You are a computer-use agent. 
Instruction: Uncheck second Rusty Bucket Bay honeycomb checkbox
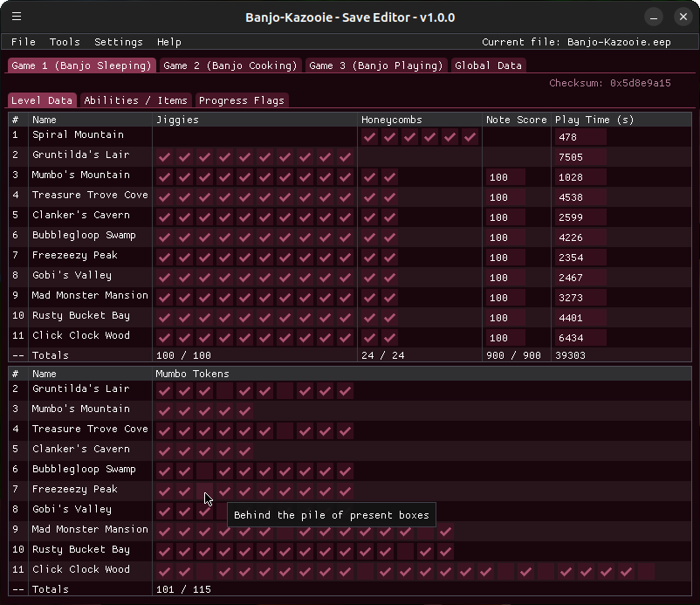[390, 318]
